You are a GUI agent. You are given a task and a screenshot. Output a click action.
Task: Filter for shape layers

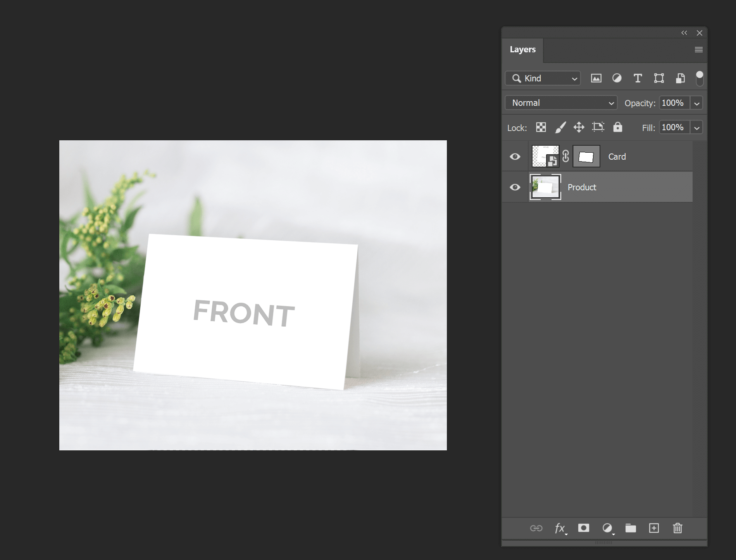(x=659, y=78)
